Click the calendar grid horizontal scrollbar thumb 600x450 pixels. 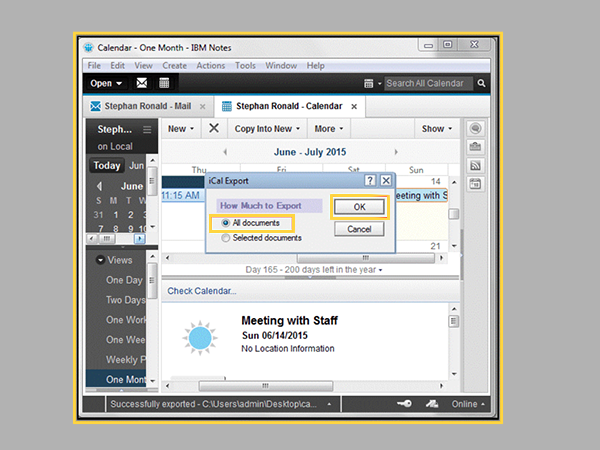tap(366, 258)
